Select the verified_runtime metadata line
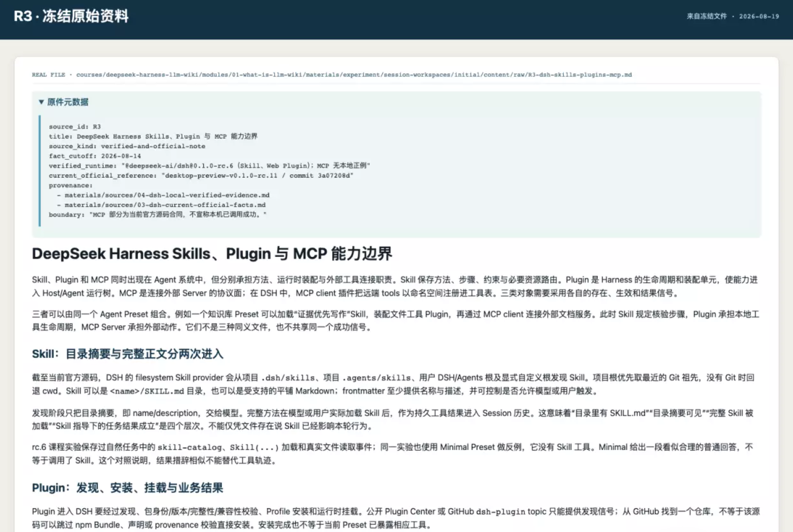 coord(209,166)
